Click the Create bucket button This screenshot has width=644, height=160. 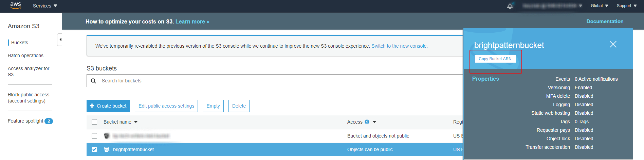coord(108,106)
